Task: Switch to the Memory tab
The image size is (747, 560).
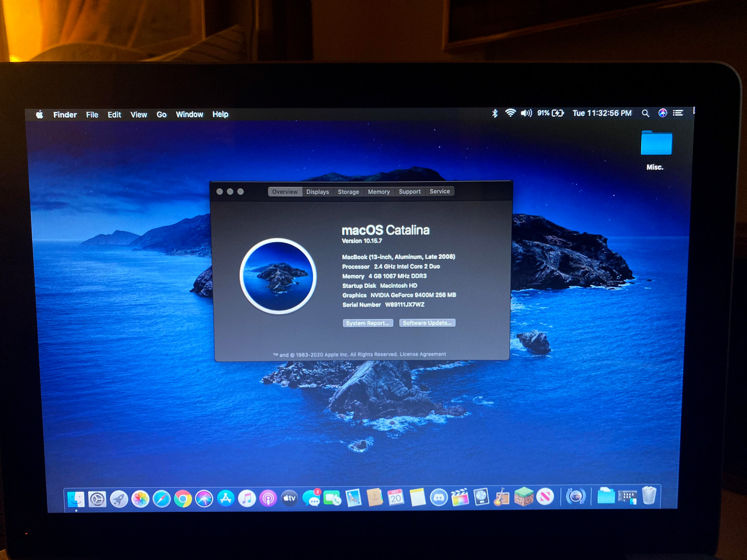Action: coord(379,192)
